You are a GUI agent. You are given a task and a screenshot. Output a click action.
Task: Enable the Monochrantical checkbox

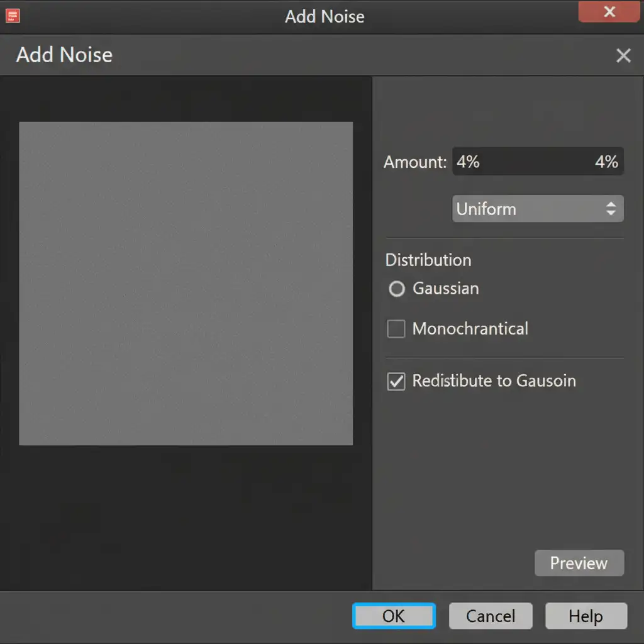pyautogui.click(x=396, y=329)
